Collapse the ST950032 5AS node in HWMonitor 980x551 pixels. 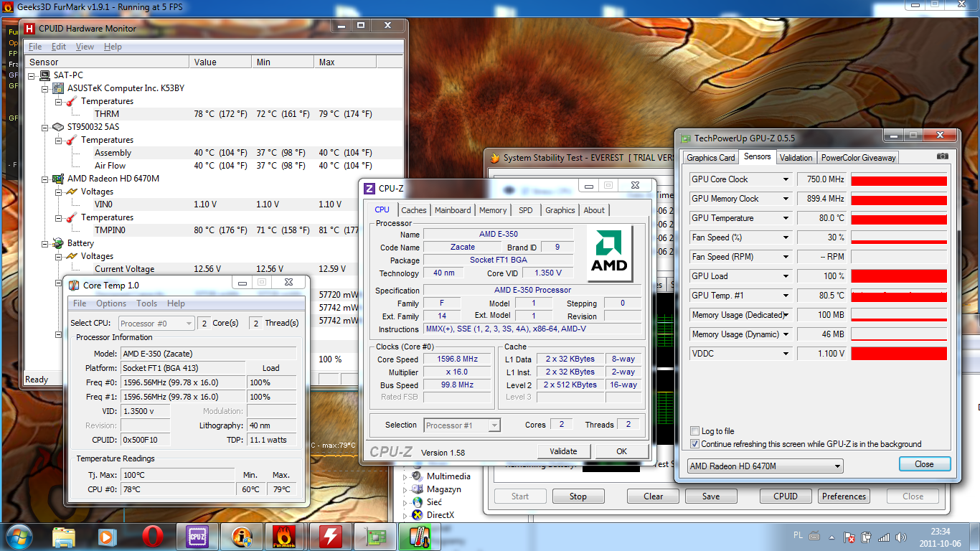click(x=44, y=127)
